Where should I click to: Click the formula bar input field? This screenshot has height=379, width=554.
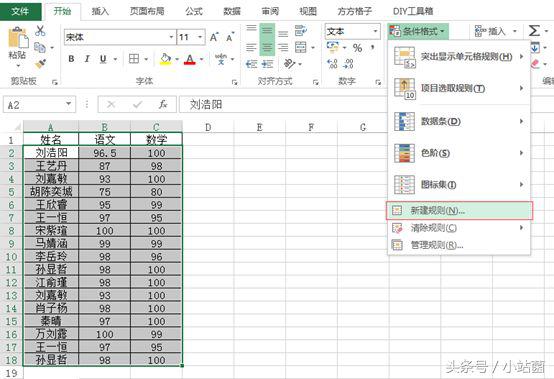[283, 104]
